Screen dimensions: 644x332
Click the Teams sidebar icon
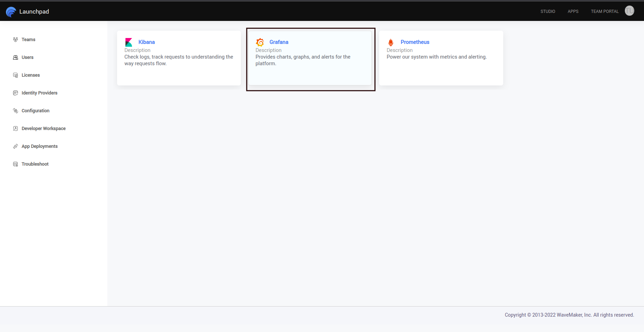15,39
